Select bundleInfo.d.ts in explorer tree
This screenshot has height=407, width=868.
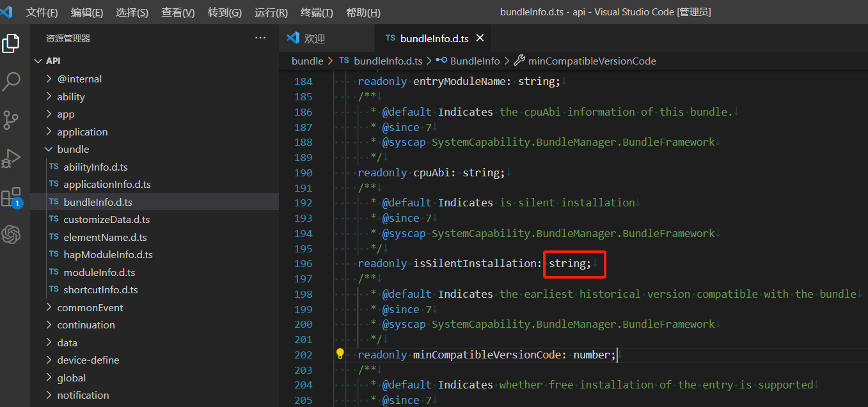coord(154,202)
